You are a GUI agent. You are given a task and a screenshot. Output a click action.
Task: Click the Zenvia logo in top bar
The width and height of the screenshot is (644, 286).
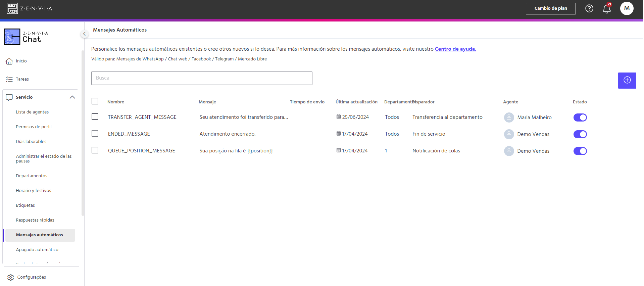point(30,8)
